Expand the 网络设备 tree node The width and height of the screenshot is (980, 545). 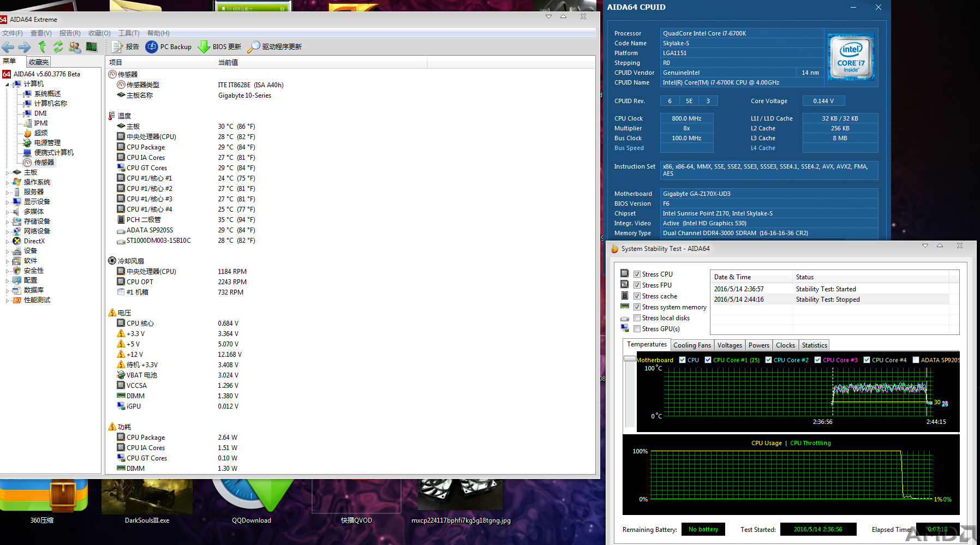click(x=7, y=232)
